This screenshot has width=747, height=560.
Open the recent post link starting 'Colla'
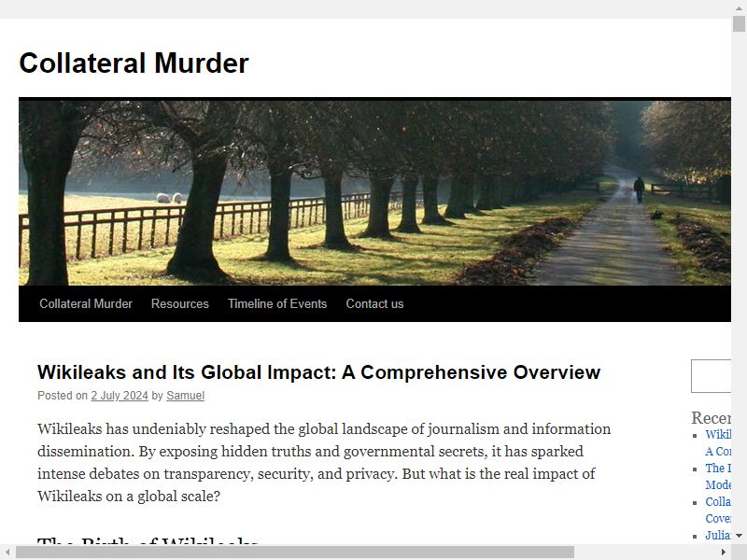718,510
